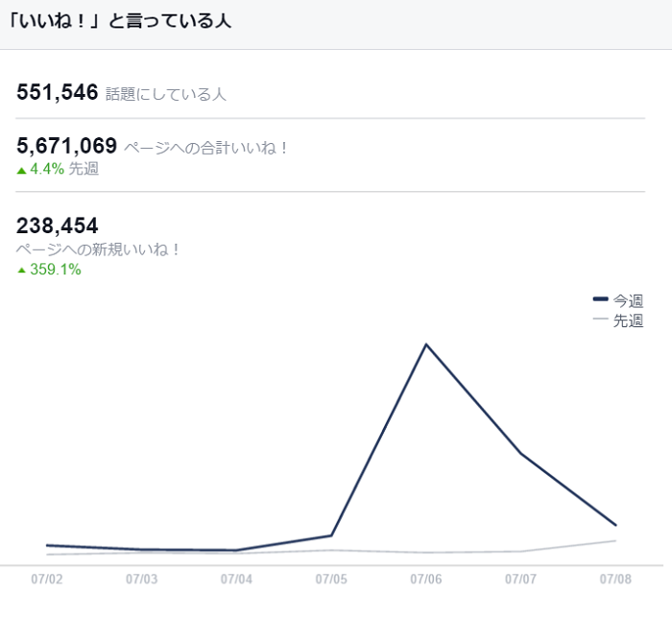This screenshot has height=617, width=672.
Task: Select the 07/02 date on the axis
Action: click(x=47, y=580)
